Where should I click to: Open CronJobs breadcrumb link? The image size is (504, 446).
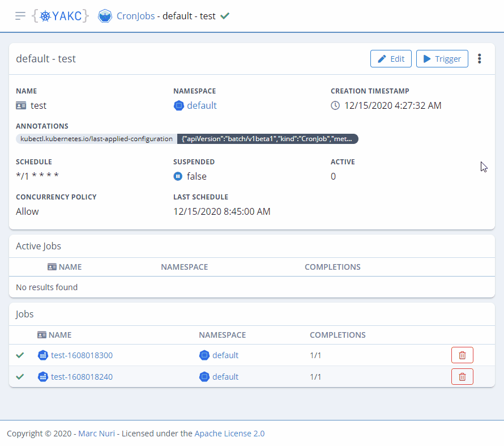135,16
